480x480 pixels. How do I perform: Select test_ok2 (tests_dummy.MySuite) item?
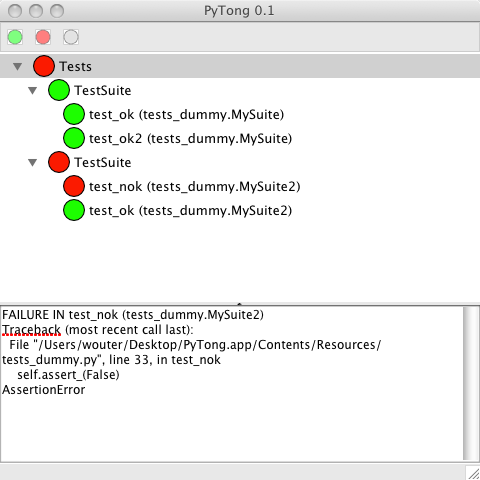tap(190, 139)
